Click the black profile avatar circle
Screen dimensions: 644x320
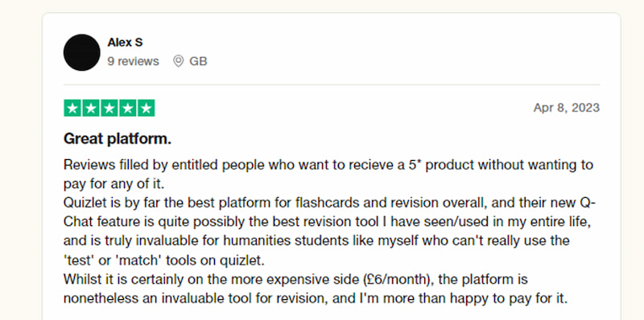(82, 52)
